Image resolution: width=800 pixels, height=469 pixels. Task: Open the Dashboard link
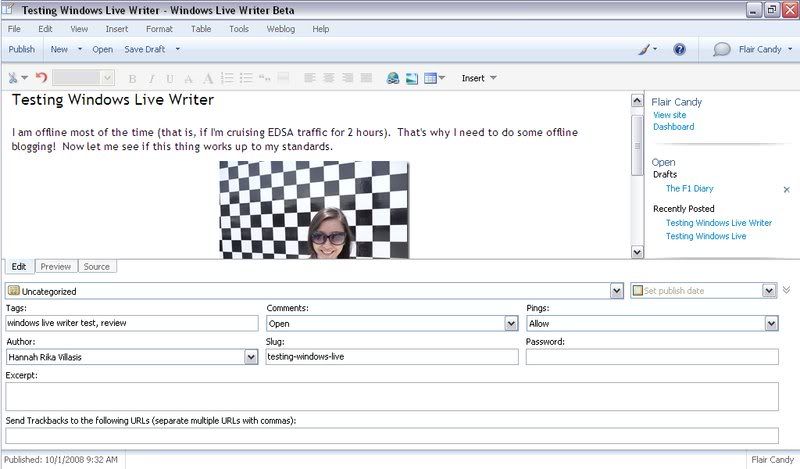pyautogui.click(x=673, y=127)
